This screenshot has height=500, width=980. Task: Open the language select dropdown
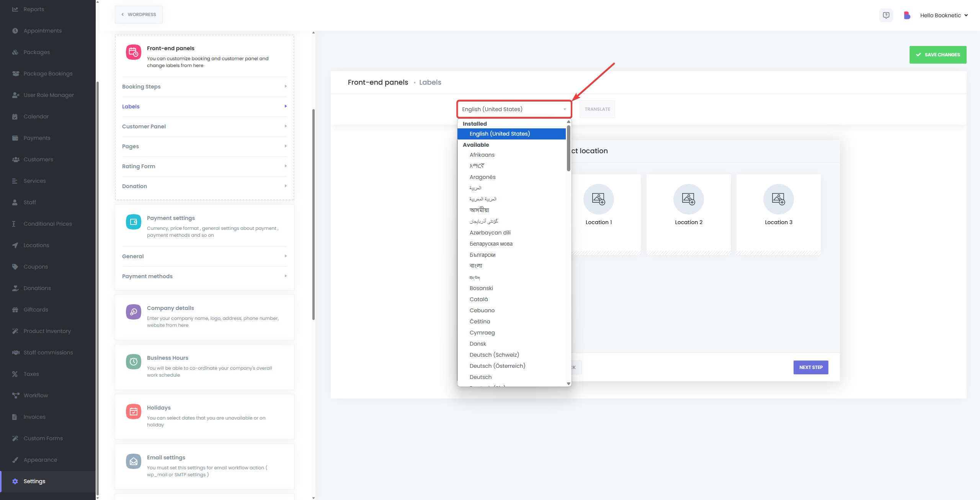(514, 109)
